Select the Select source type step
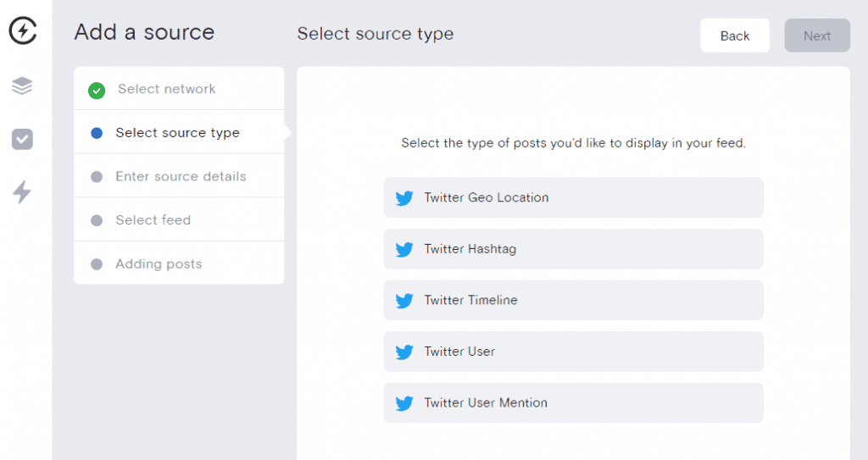868x460 pixels. click(179, 132)
